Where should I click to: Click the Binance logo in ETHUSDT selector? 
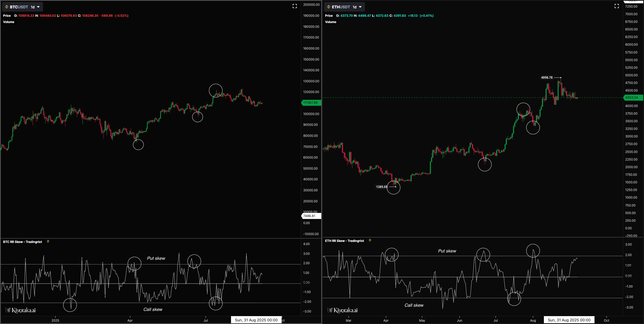329,7
